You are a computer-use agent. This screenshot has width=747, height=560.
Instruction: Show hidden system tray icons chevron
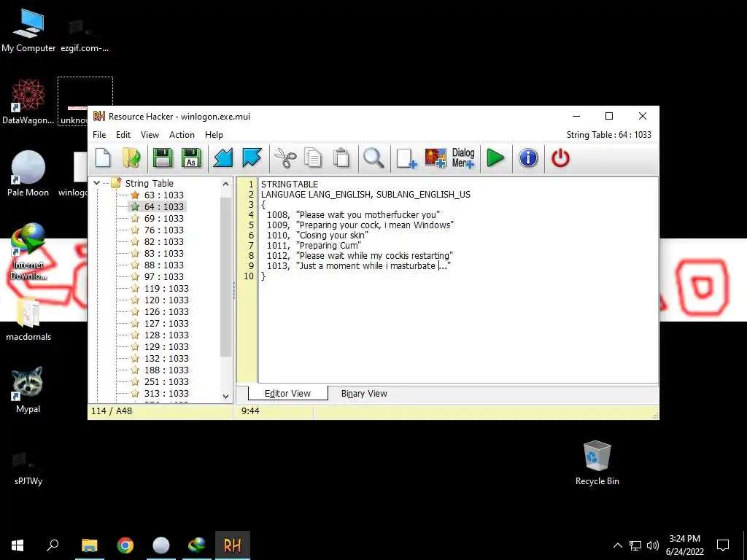pyautogui.click(x=617, y=545)
